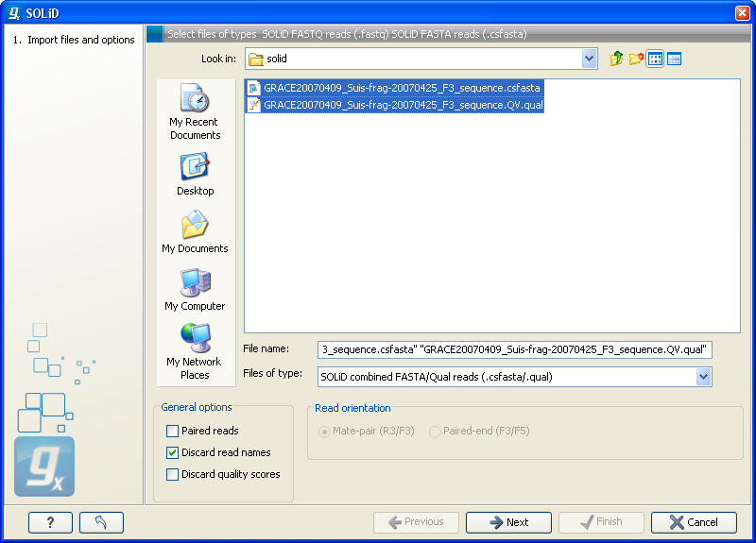Image resolution: width=756 pixels, height=543 pixels.
Task: Go to Desktop shortcut in sidebar
Action: pyautogui.click(x=195, y=175)
